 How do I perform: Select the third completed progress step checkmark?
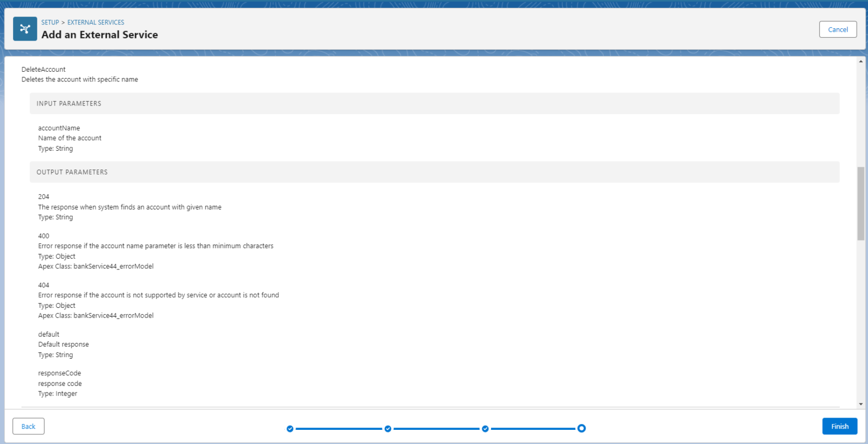[485, 428]
